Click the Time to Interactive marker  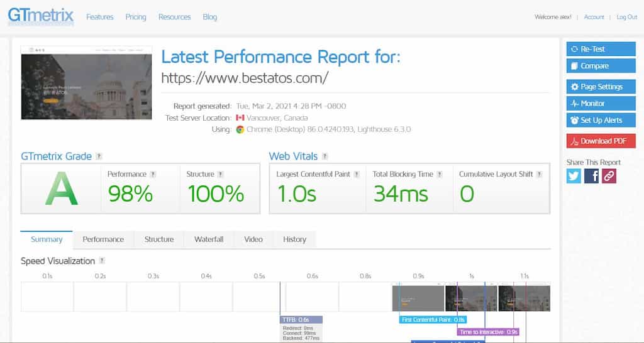(488, 332)
